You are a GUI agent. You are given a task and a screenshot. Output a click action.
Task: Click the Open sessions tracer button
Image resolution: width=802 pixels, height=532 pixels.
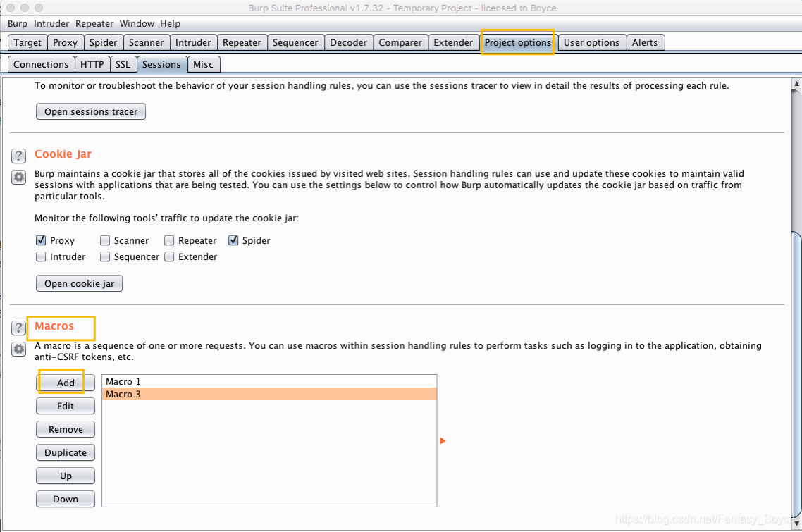[91, 111]
